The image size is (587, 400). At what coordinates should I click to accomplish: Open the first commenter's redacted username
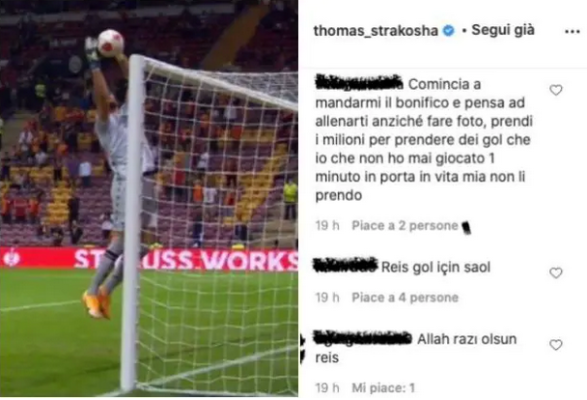359,83
